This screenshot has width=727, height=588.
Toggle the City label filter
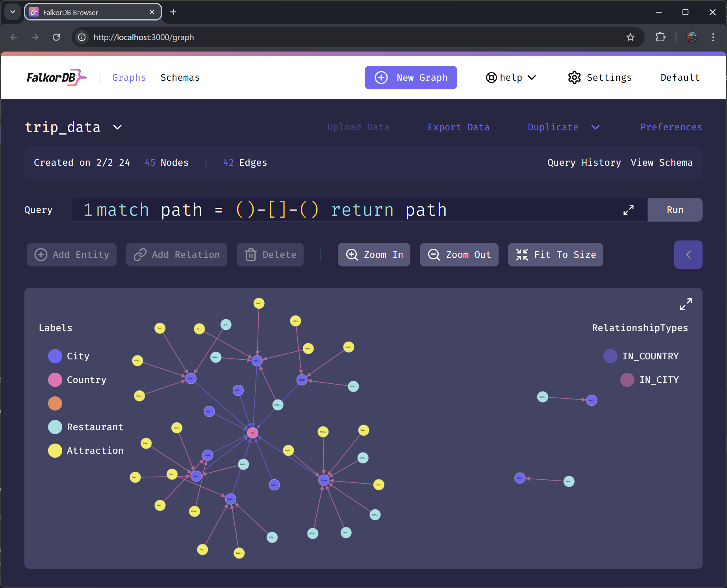pyautogui.click(x=55, y=356)
